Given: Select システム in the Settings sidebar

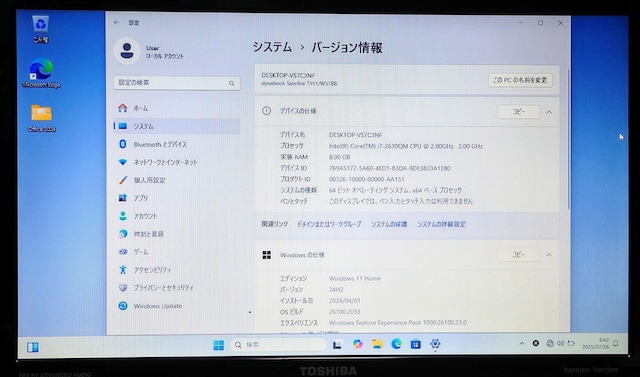Looking at the screenshot, I should pyautogui.click(x=176, y=126).
